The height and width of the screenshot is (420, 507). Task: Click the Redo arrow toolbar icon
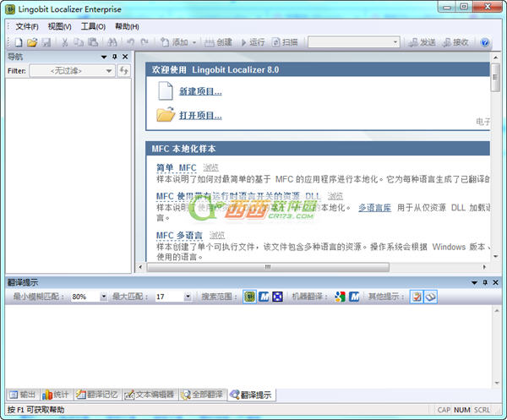(144, 42)
